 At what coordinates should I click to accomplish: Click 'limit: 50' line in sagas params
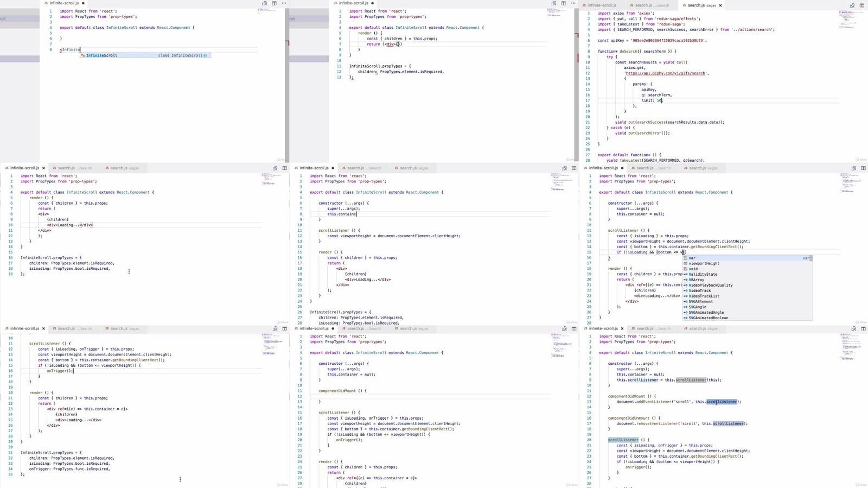tap(652, 100)
